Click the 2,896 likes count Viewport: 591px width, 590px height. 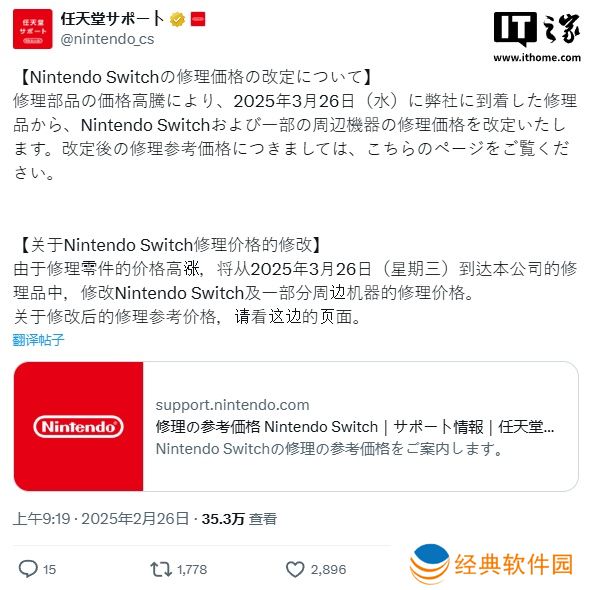click(328, 569)
